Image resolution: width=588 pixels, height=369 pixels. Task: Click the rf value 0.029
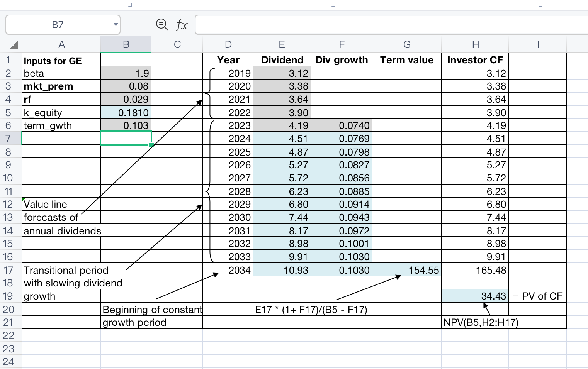[126, 99]
